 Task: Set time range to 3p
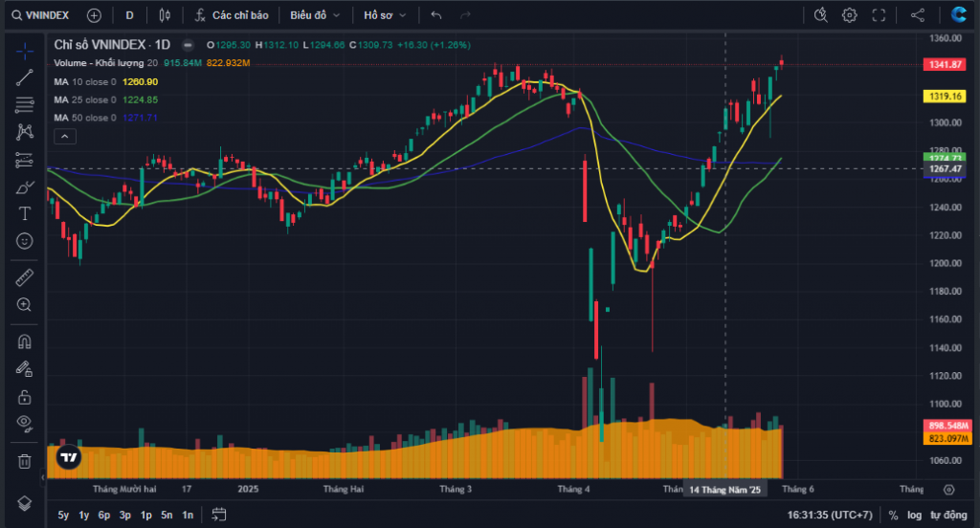coord(125,516)
